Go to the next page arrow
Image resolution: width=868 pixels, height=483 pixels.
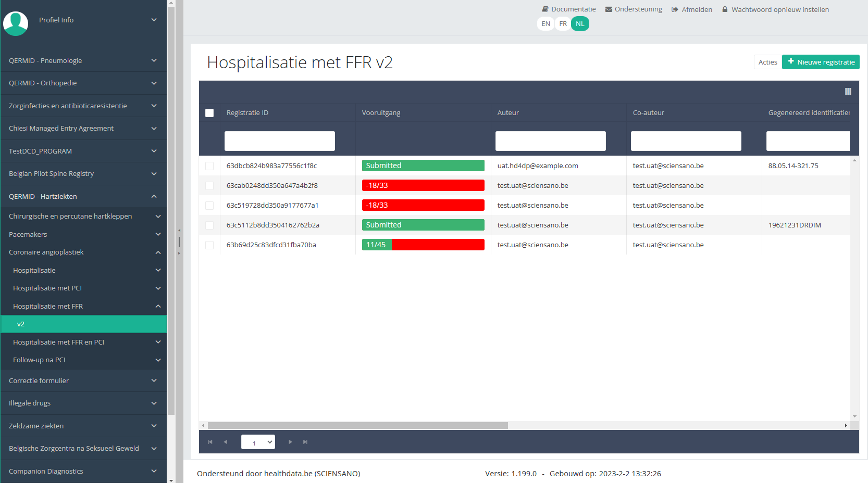290,442
